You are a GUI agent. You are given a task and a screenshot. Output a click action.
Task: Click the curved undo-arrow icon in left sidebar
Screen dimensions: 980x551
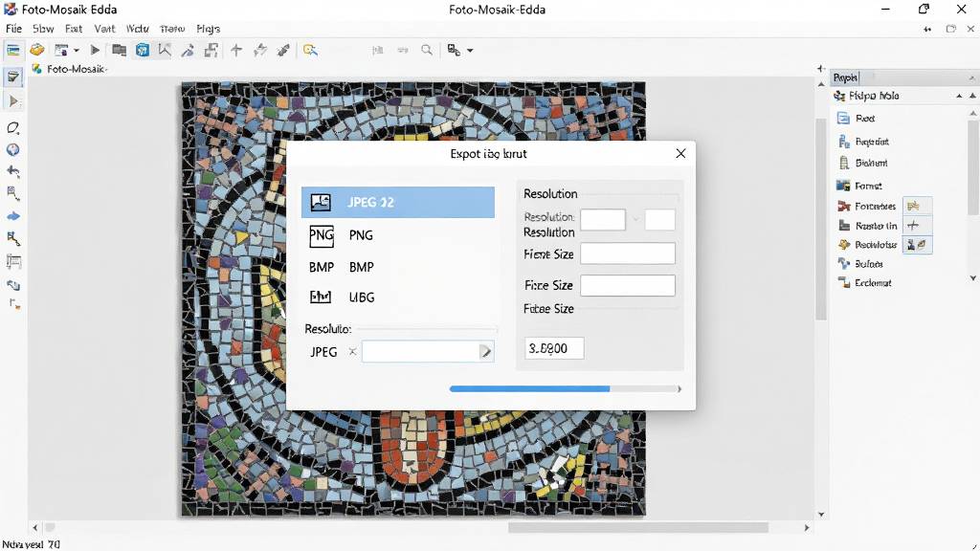click(13, 171)
